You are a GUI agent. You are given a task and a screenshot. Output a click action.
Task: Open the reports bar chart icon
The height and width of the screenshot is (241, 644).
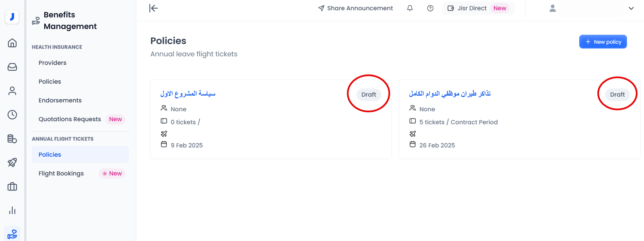tap(12, 211)
